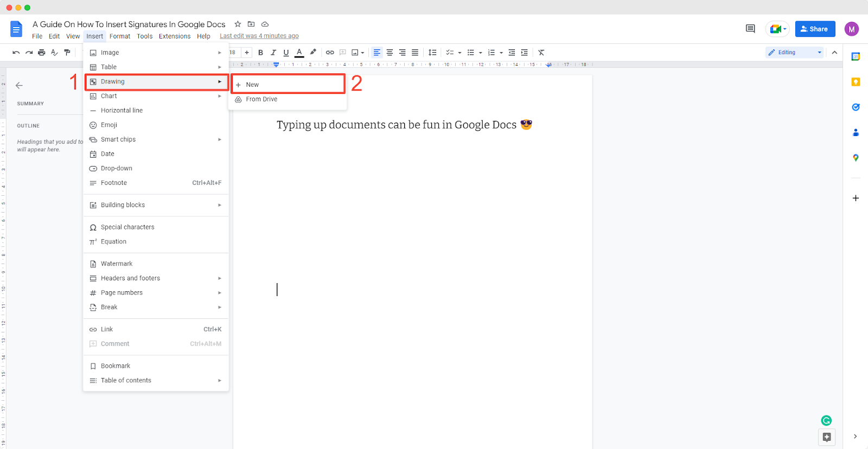Click the Explore button
Image resolution: width=868 pixels, height=449 pixels.
pos(827,437)
